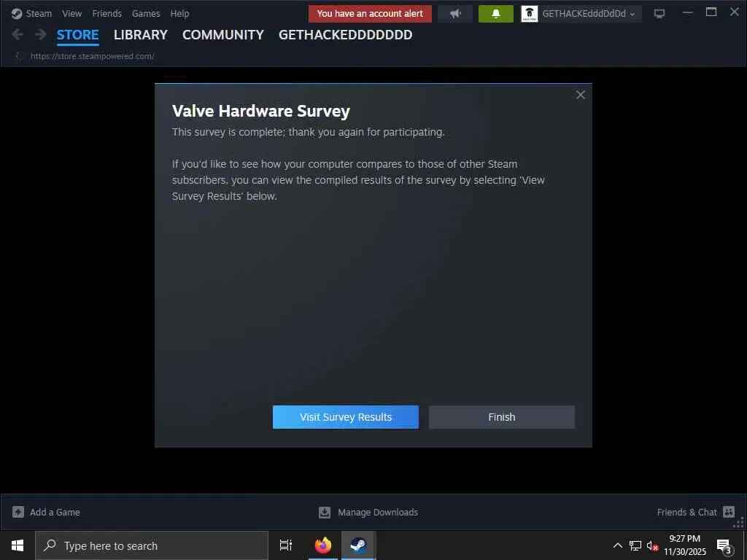This screenshot has width=747, height=560.
Task: Open the Windows notification center
Action: [724, 546]
